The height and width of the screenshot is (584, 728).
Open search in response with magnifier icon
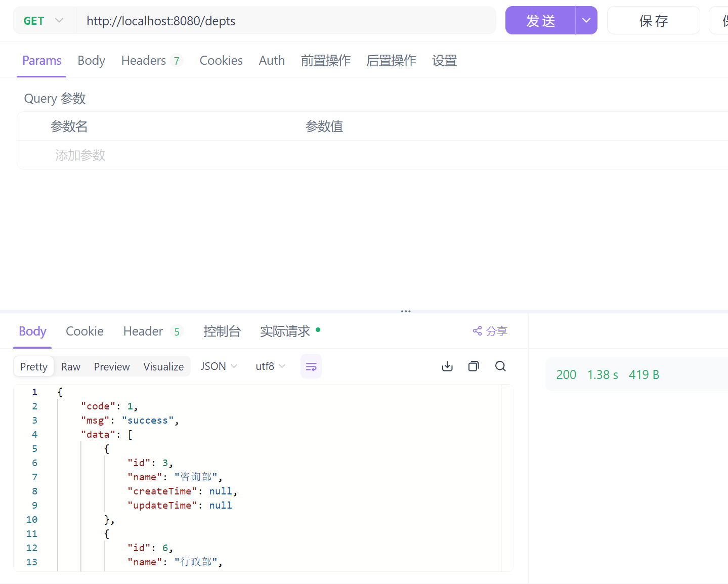tap(500, 366)
